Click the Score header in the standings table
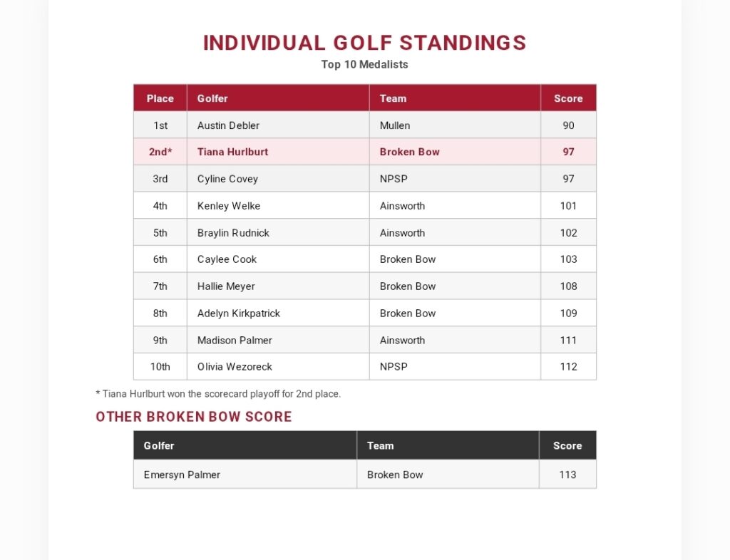Screen dimensions: 730x560 pyautogui.click(x=568, y=98)
